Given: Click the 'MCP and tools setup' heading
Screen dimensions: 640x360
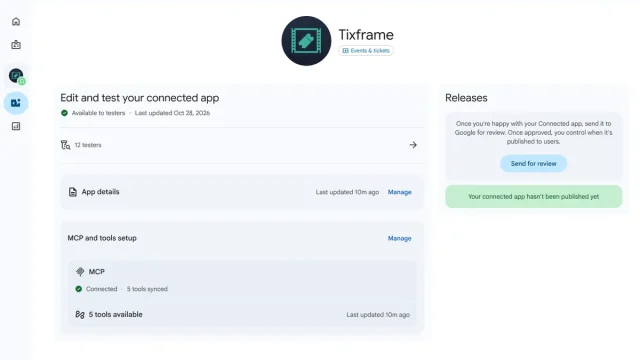Looking at the screenshot, I should pos(102,238).
